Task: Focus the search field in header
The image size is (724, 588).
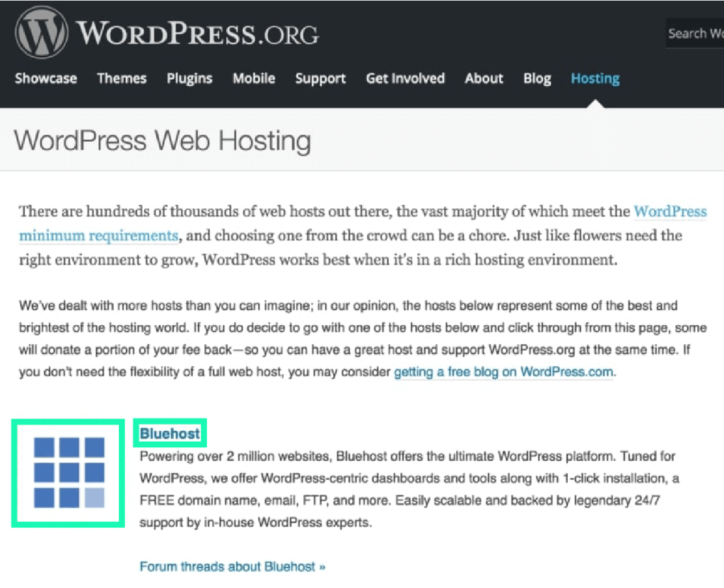Action: [x=694, y=33]
